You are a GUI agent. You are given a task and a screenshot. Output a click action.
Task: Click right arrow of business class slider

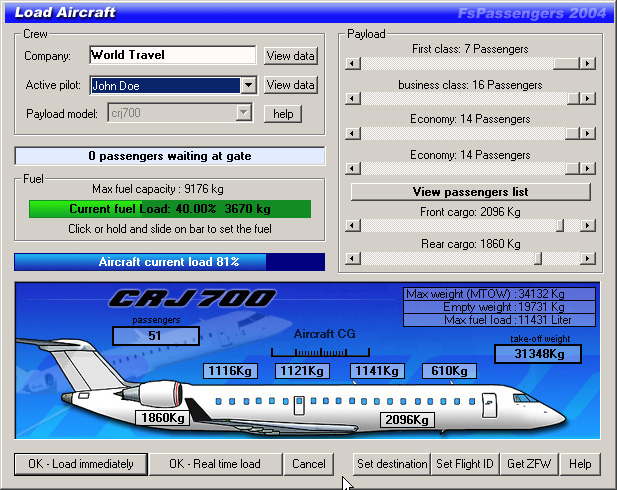point(588,98)
